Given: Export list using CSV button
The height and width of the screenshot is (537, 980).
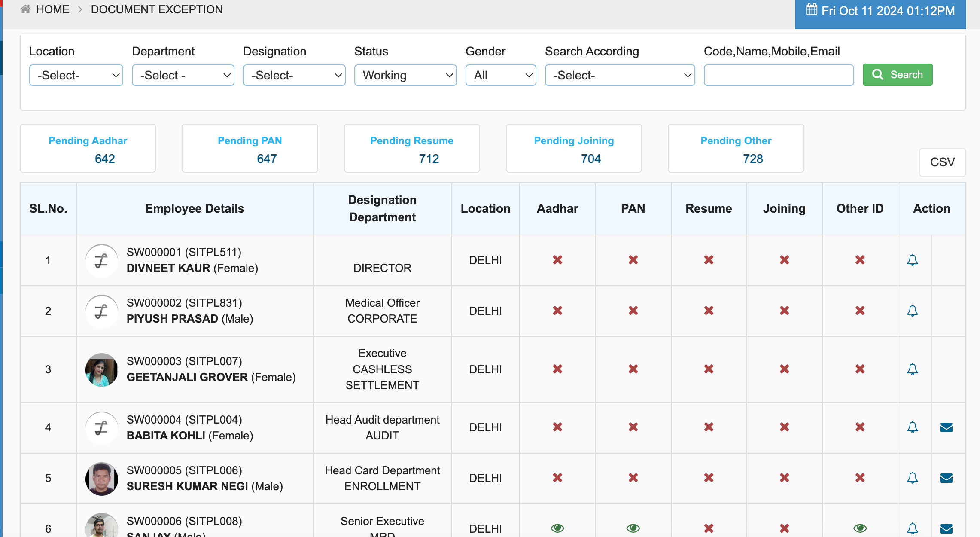Looking at the screenshot, I should pyautogui.click(x=942, y=162).
